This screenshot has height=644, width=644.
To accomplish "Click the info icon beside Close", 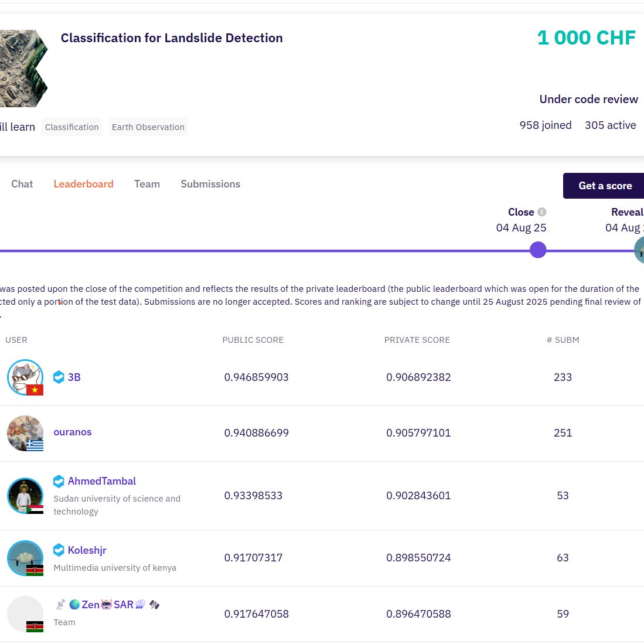I will point(541,212).
